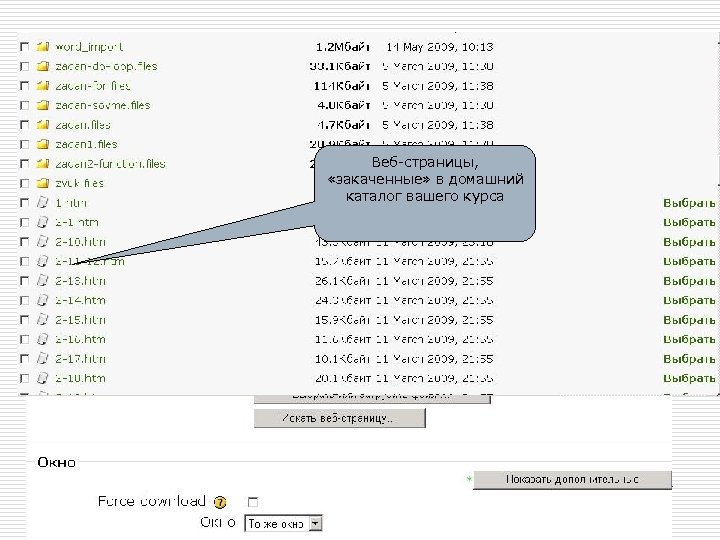
Task: Click Выбрать for 2-17.htm
Action: [x=689, y=359]
